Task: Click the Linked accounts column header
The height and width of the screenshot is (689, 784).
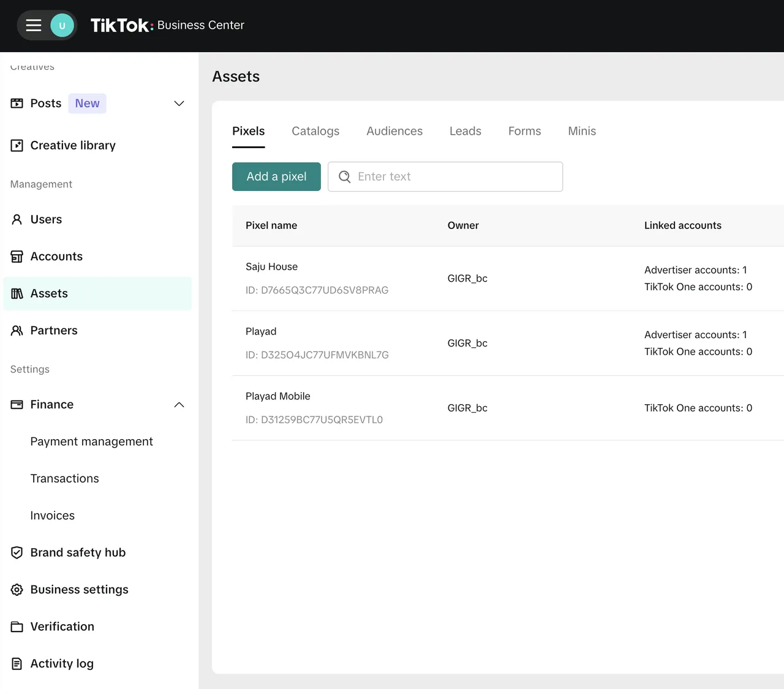Action: click(683, 225)
